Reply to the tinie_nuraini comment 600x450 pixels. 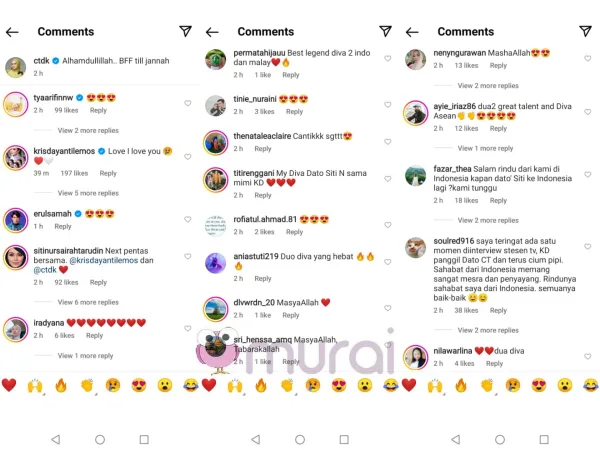tap(294, 112)
